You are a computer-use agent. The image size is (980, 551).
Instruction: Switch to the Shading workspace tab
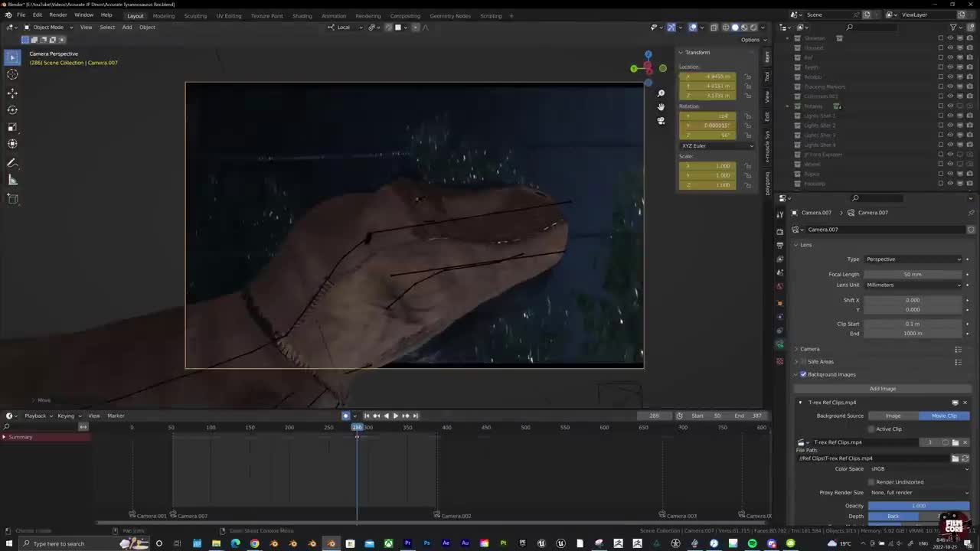(x=302, y=16)
